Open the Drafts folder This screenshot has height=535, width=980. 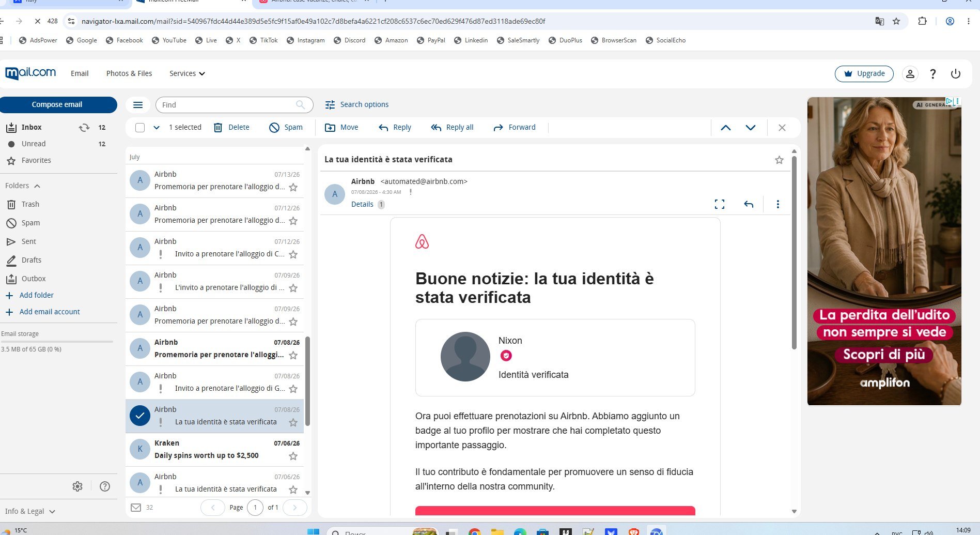click(x=32, y=260)
